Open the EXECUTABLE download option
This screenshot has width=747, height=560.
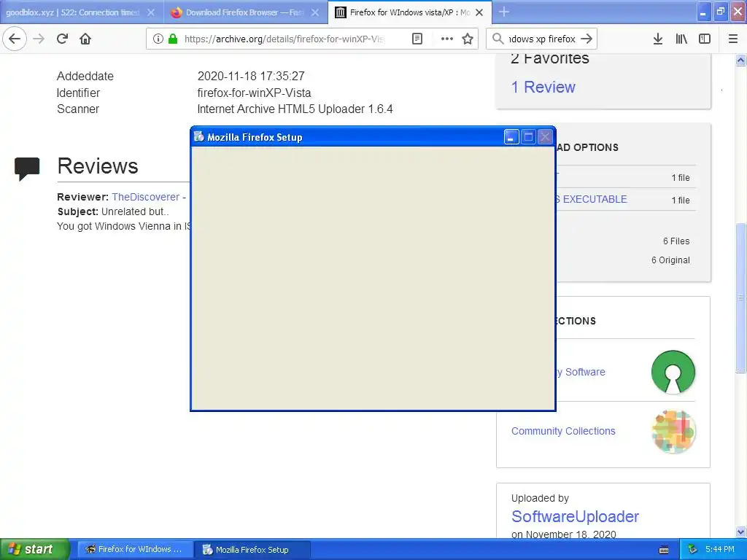591,200
